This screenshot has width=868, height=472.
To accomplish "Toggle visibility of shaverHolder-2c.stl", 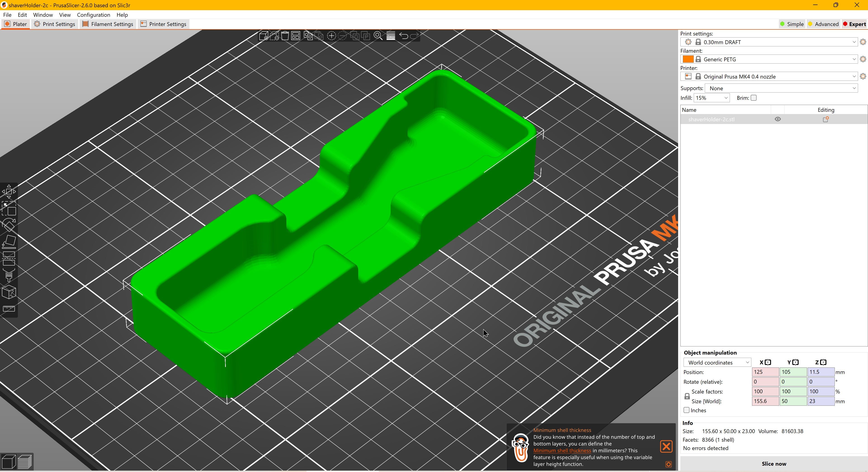I will (778, 119).
